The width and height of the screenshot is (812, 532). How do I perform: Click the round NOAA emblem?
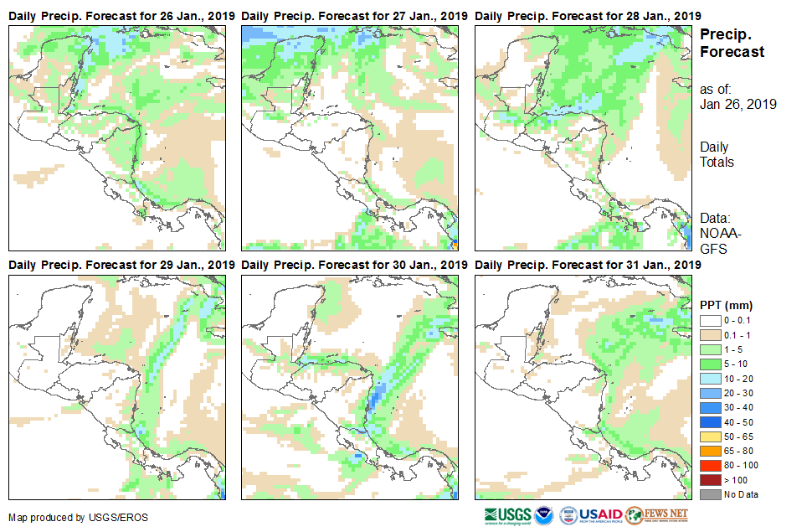coord(544,514)
